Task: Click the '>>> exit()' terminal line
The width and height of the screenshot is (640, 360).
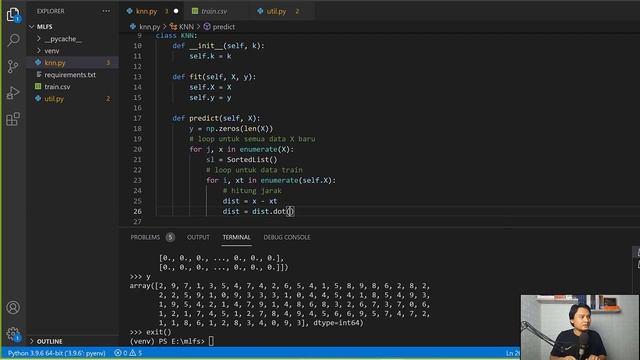Action: click(150, 332)
